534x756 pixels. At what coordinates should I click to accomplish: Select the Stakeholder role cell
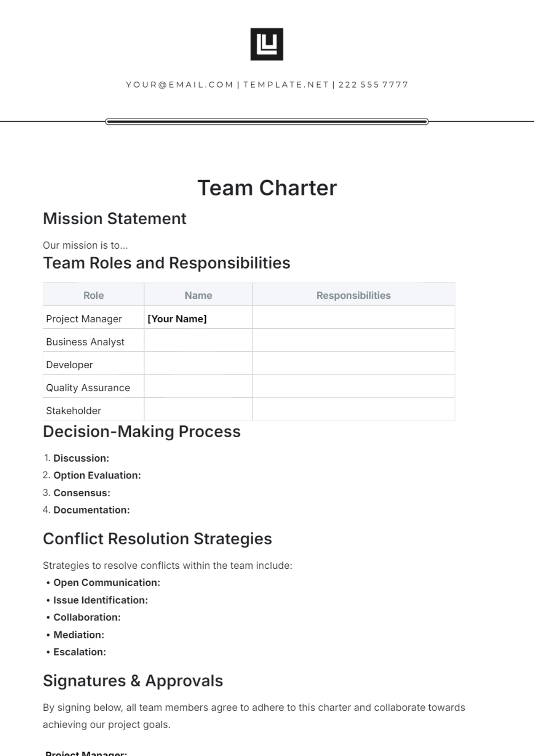tap(73, 411)
